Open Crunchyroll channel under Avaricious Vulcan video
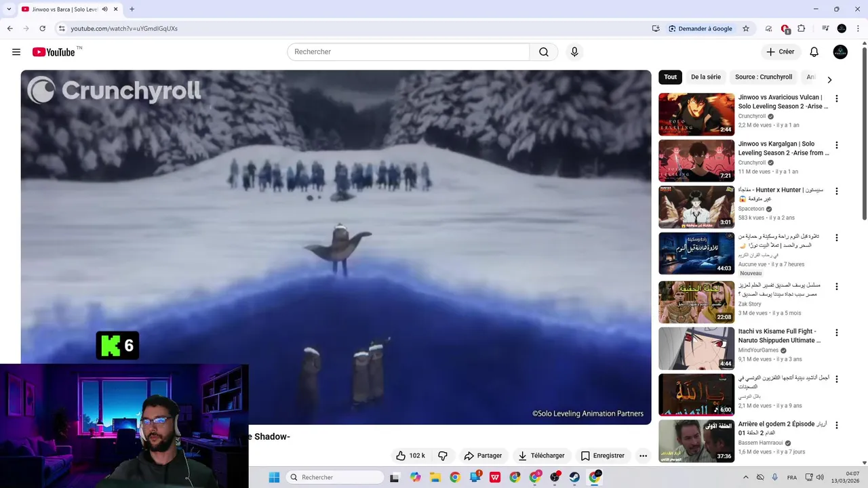This screenshot has width=868, height=488. (x=751, y=117)
